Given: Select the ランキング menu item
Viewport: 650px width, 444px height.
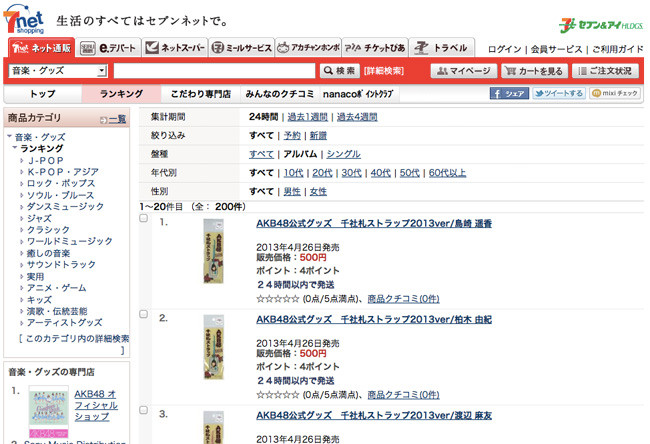Looking at the screenshot, I should pos(121,94).
